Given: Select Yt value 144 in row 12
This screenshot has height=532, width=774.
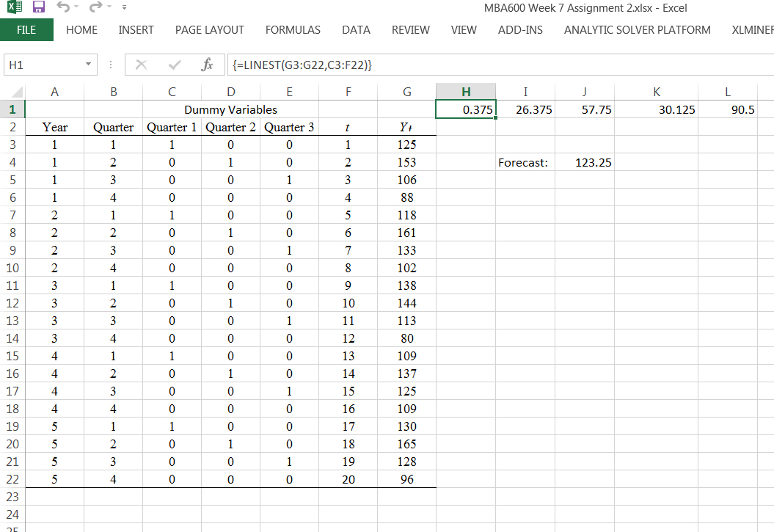Looking at the screenshot, I should point(406,303).
